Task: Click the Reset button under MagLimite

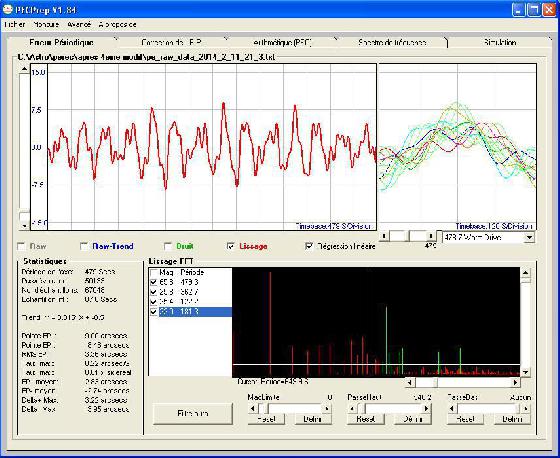Action: click(x=266, y=419)
